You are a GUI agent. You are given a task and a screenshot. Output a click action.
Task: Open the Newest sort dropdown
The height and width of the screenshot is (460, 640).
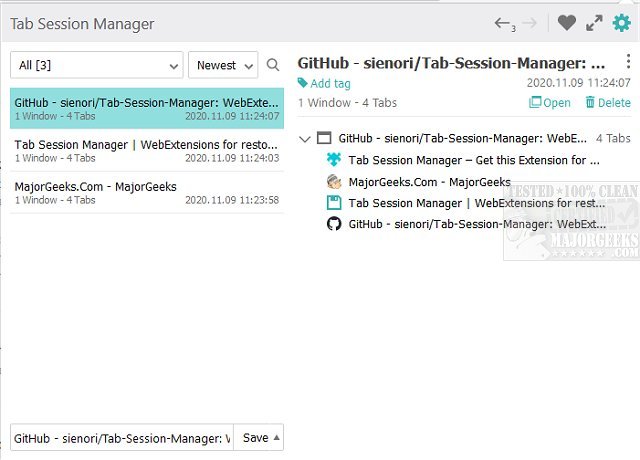click(x=222, y=66)
